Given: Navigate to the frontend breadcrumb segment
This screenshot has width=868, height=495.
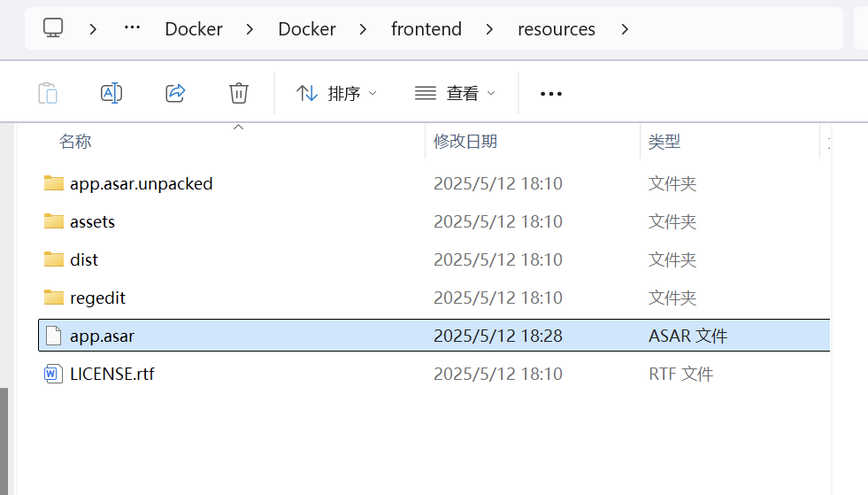Looking at the screenshot, I should click(x=426, y=29).
